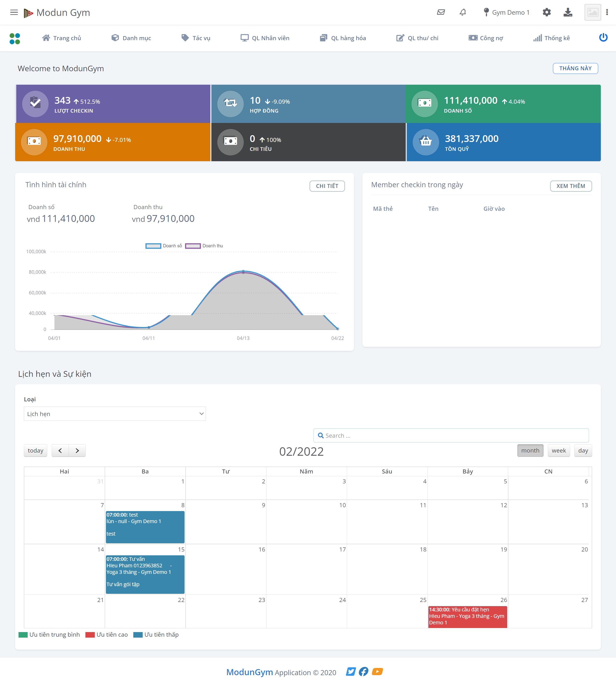The width and height of the screenshot is (616, 679).
Task: Click the today calendar button
Action: (35, 451)
